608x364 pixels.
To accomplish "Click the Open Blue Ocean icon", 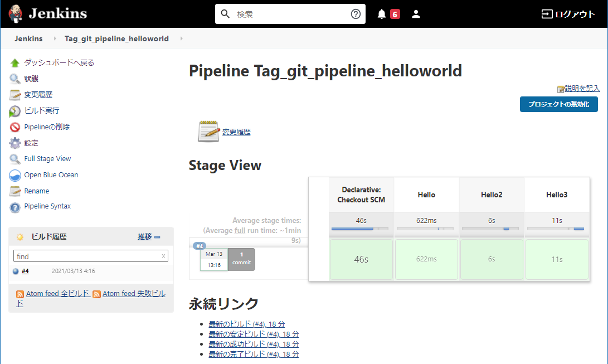I will click(x=14, y=175).
